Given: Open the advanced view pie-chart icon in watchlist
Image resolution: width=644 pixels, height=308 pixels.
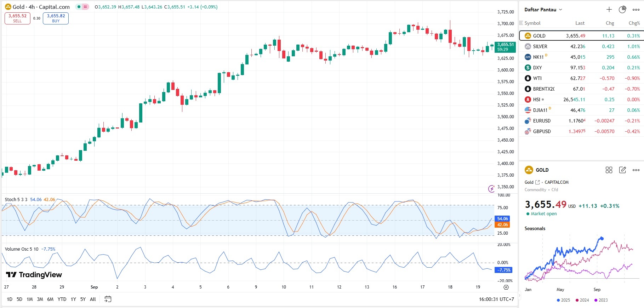Looking at the screenshot, I should click(622, 10).
